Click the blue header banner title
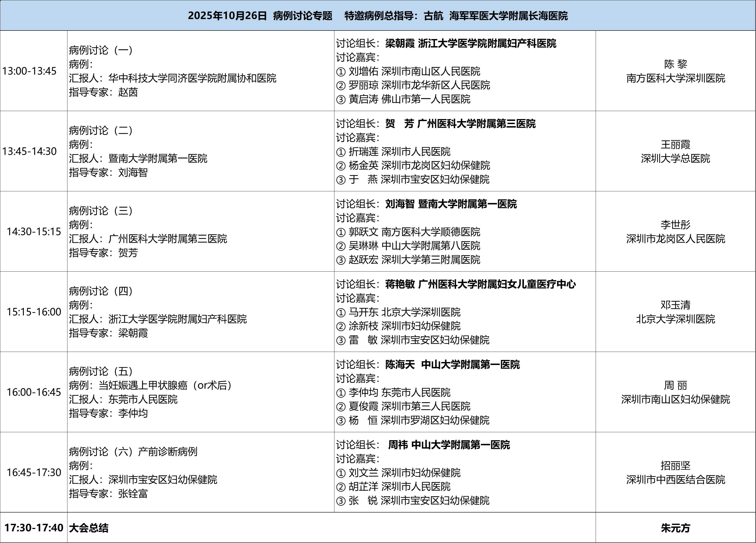The height and width of the screenshot is (543, 756). (377, 16)
